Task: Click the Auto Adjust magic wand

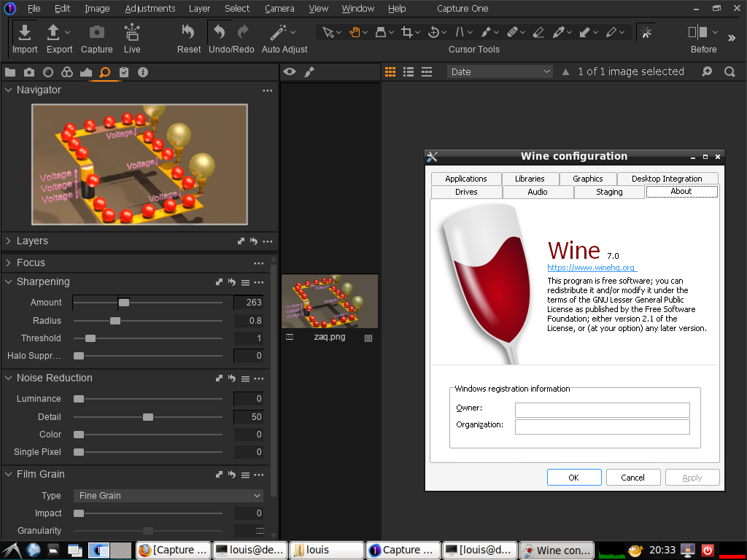Action: point(278,32)
